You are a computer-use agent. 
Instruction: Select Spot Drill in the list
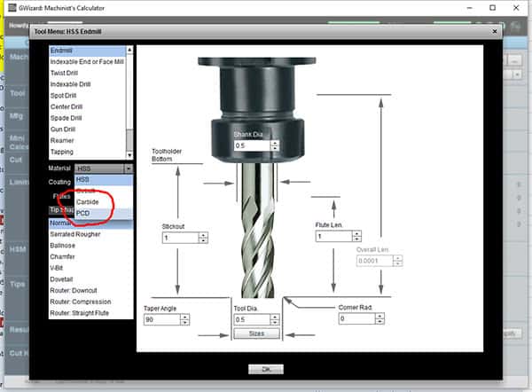pyautogui.click(x=87, y=96)
